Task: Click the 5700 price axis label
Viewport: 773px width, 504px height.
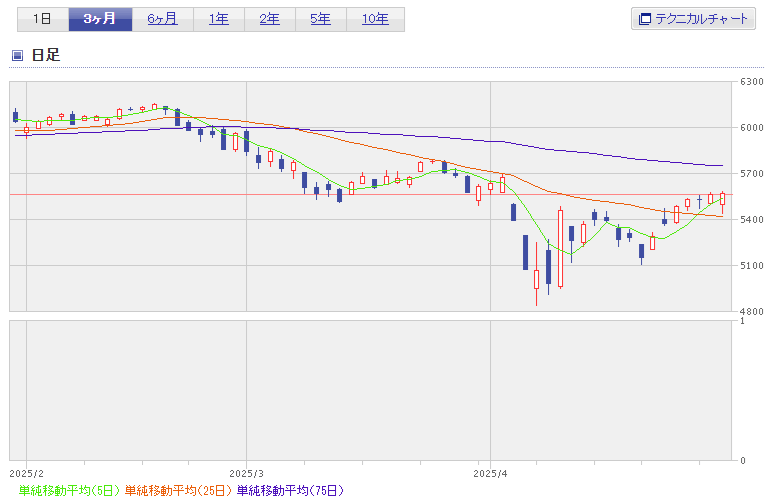Action: click(752, 174)
